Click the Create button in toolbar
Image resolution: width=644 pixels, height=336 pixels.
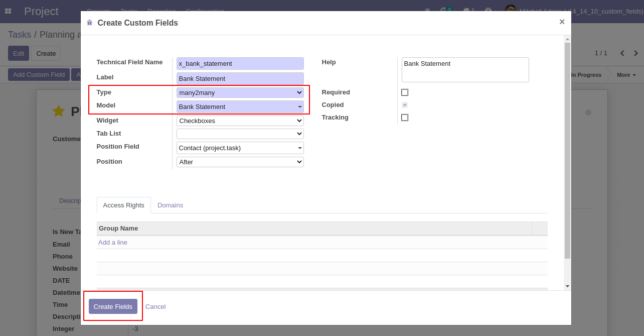tap(46, 53)
